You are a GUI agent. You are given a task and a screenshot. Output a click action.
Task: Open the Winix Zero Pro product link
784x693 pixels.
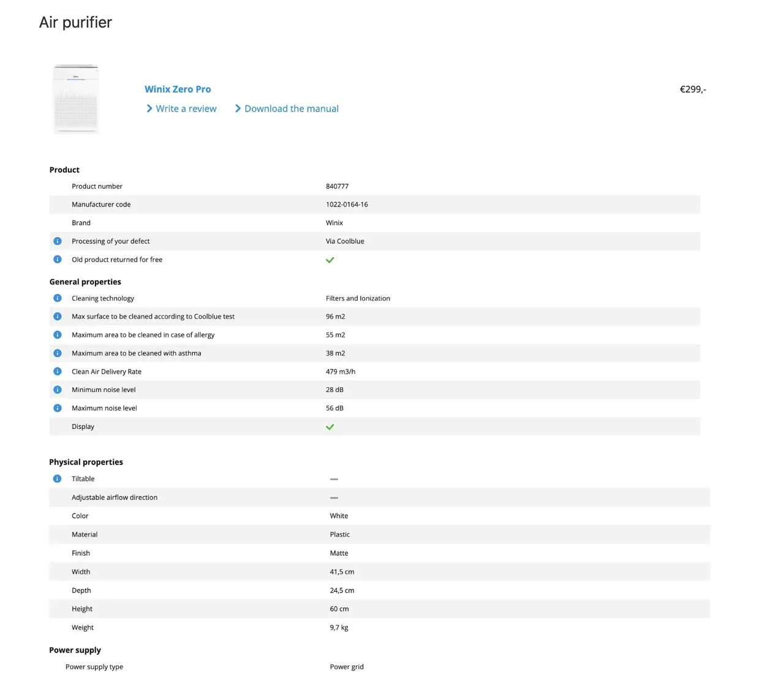pyautogui.click(x=178, y=89)
